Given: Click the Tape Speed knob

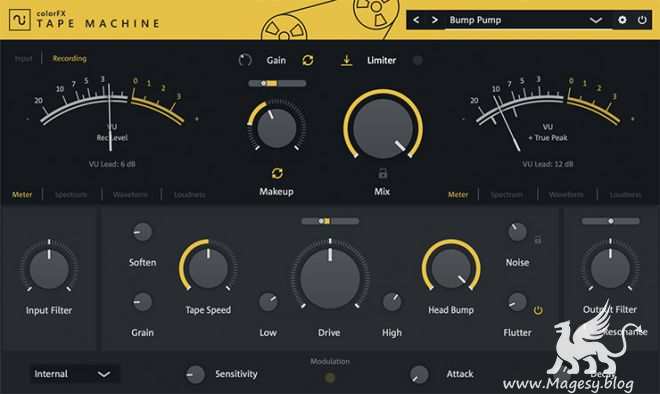Looking at the screenshot, I should click(x=208, y=268).
